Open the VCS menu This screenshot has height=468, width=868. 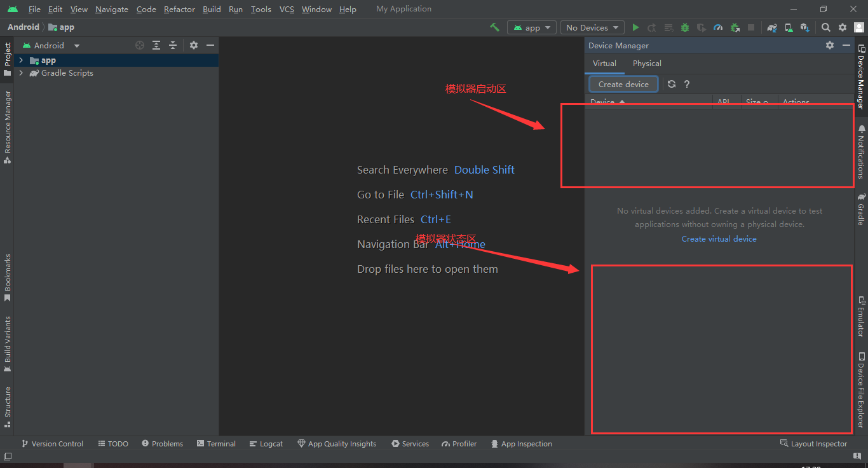point(287,9)
